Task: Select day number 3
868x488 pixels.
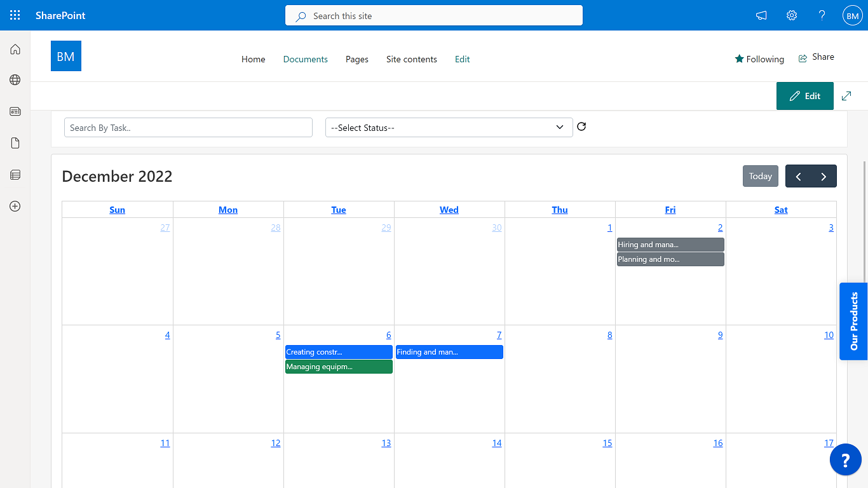Action: point(831,227)
